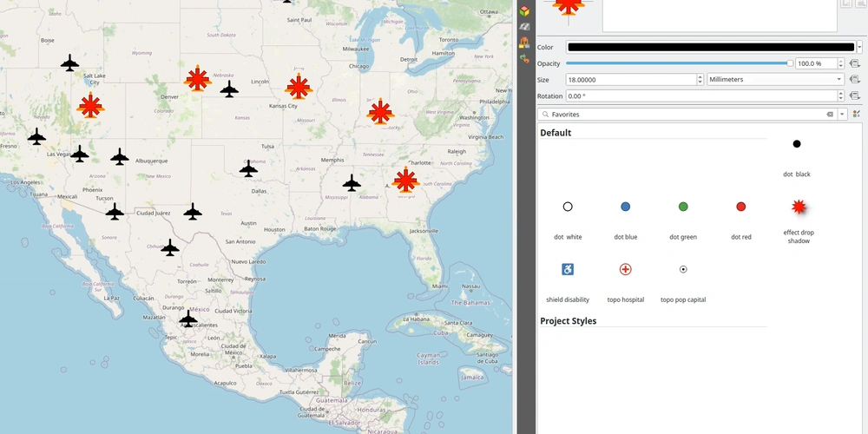
Task: Click the Houston label on the map
Action: click(x=274, y=229)
